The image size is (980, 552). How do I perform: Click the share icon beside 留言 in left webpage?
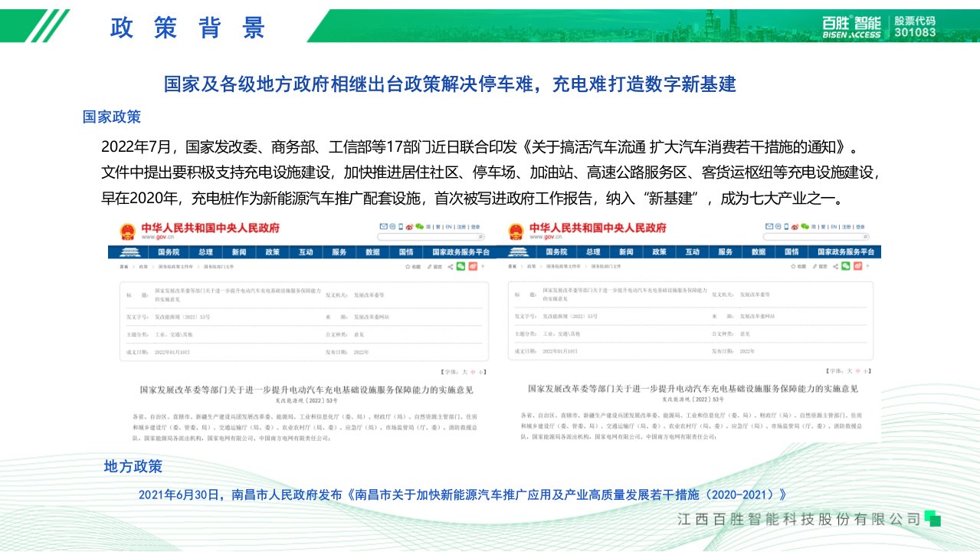(x=449, y=266)
